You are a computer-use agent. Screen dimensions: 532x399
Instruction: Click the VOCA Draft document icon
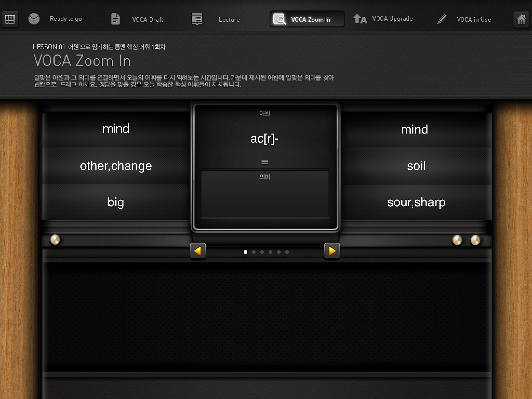pyautogui.click(x=115, y=19)
